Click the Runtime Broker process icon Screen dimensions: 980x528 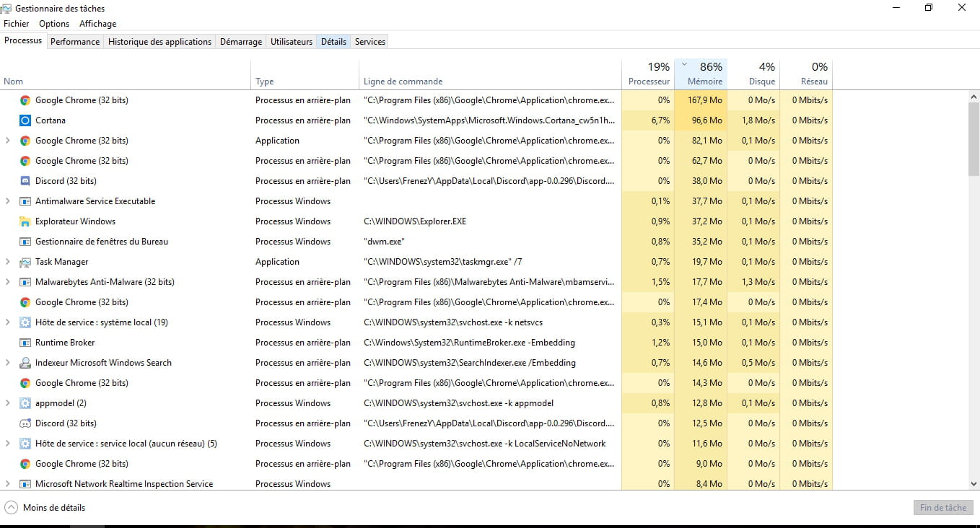[x=25, y=343]
